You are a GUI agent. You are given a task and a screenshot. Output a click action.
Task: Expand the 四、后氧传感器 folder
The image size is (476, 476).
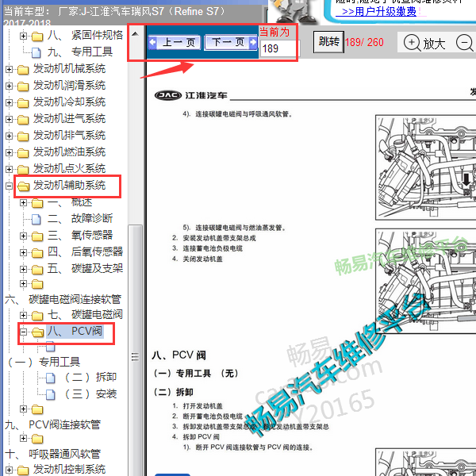click(23, 252)
